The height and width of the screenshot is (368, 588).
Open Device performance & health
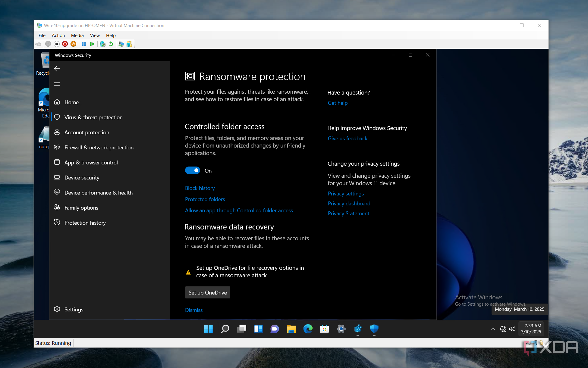(x=110, y=192)
